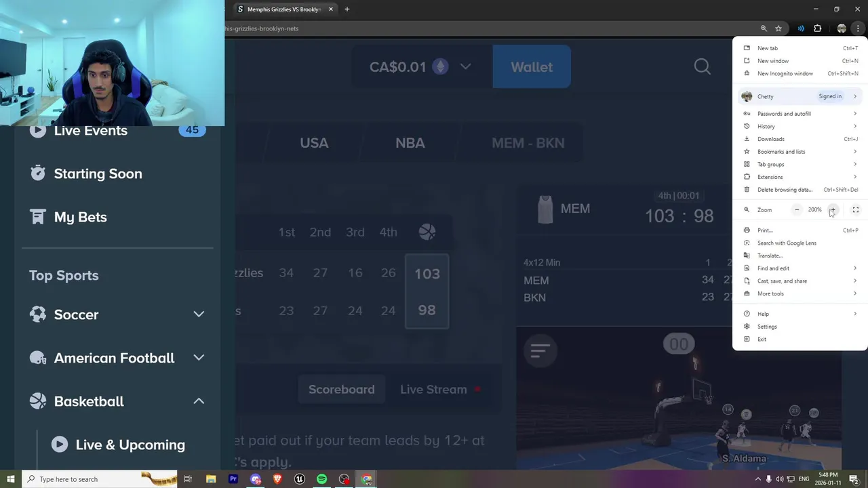Viewport: 868px width, 488px height.
Task: Open the My Bets receipt icon
Action: [38, 217]
